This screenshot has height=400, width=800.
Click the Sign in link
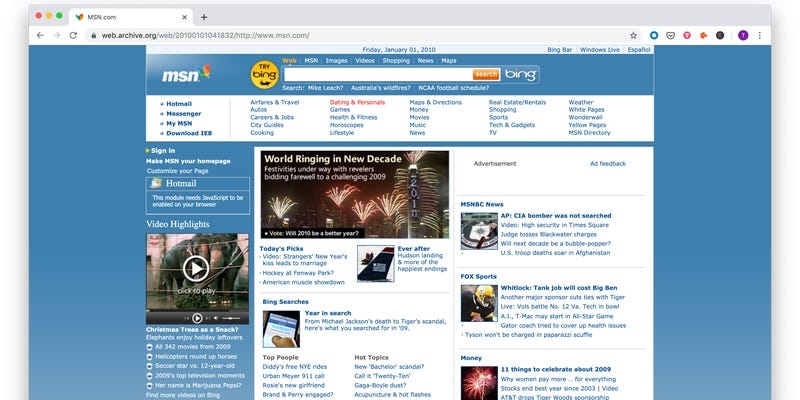(163, 151)
